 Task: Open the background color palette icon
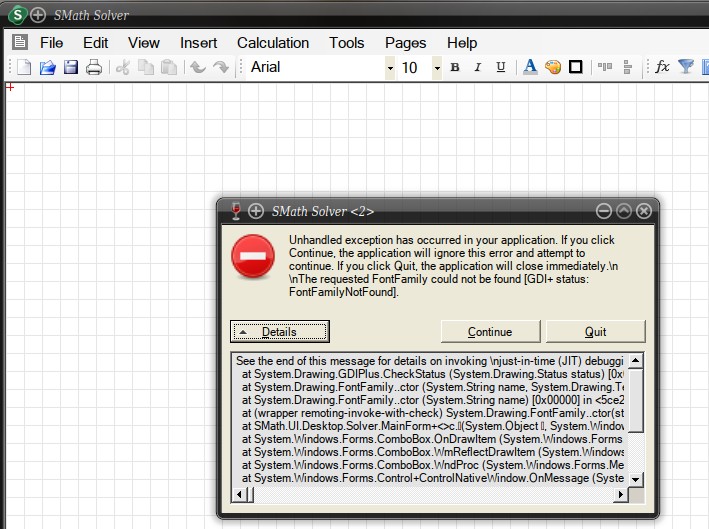click(x=553, y=67)
